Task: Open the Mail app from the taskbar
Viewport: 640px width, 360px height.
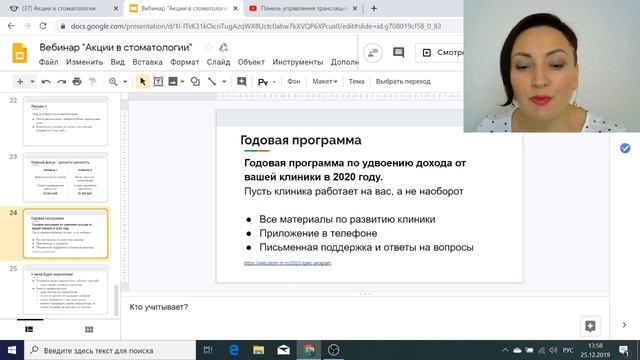Action: point(283,350)
